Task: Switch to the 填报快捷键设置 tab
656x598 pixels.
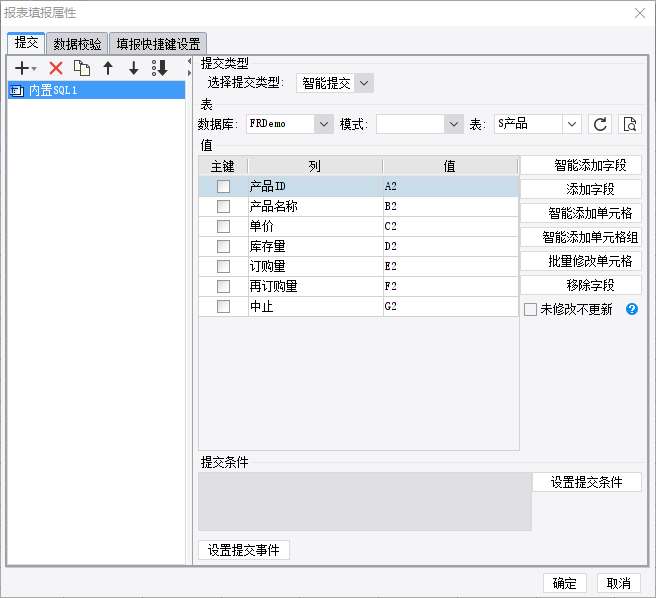Action: tap(158, 44)
